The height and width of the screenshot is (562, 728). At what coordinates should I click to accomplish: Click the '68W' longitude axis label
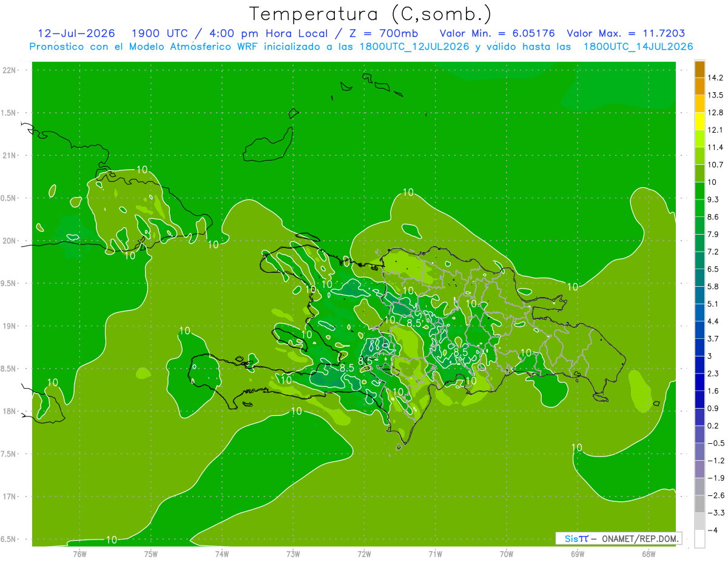point(648,554)
